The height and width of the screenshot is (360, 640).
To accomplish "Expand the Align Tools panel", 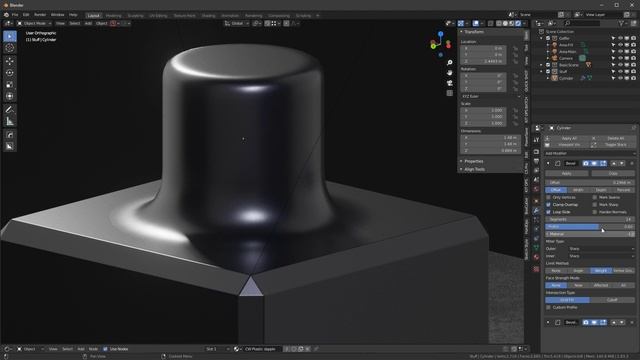I will pyautogui.click(x=474, y=169).
